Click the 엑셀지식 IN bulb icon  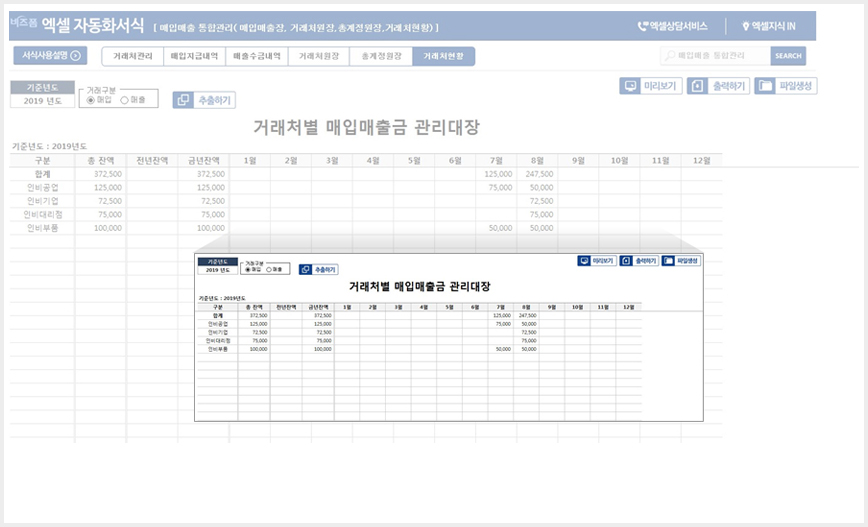[x=746, y=26]
